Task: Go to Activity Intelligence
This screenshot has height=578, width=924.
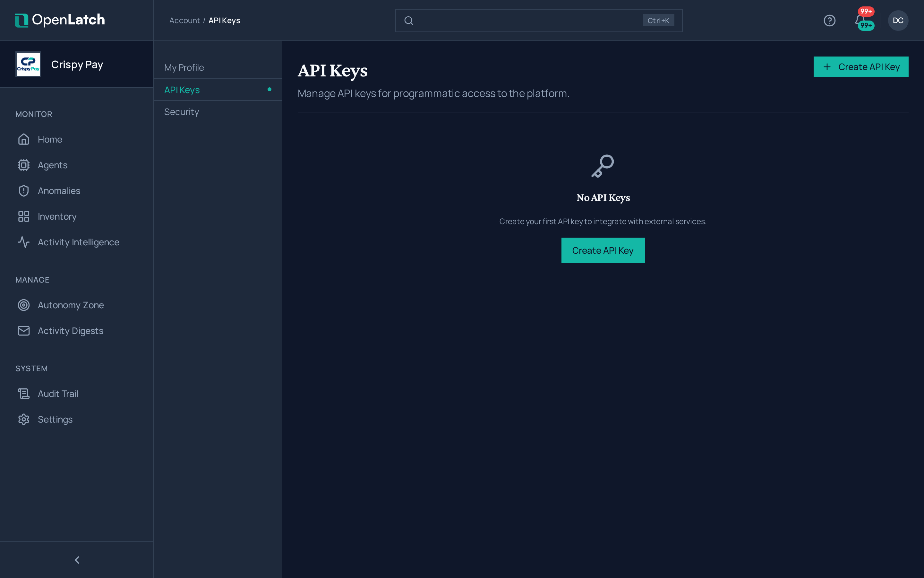Action: (78, 242)
